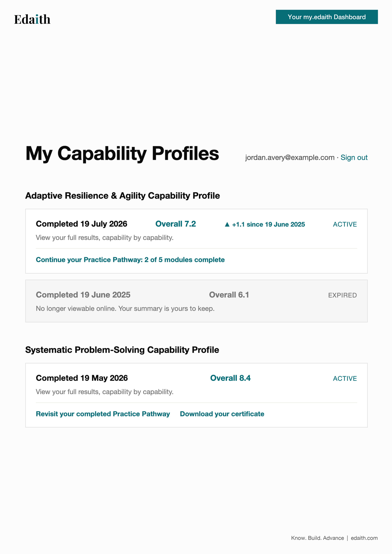Open the profile completed 19 July 2026

pos(81,224)
